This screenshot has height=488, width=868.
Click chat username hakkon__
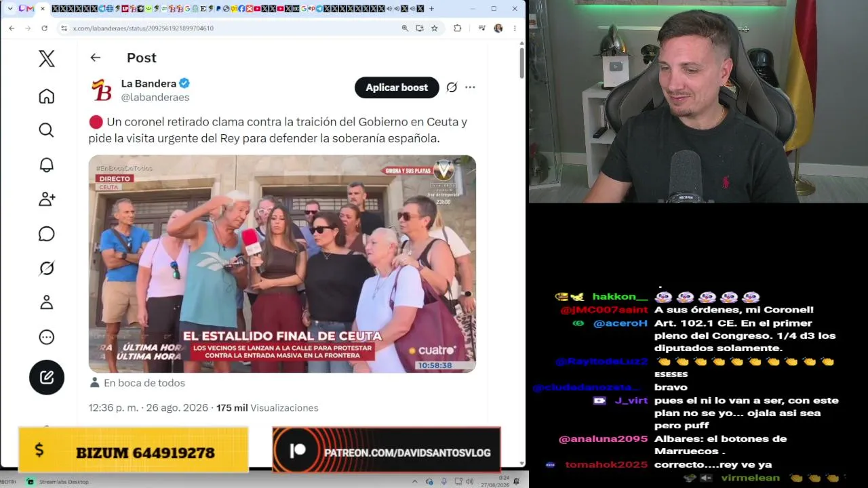click(620, 297)
